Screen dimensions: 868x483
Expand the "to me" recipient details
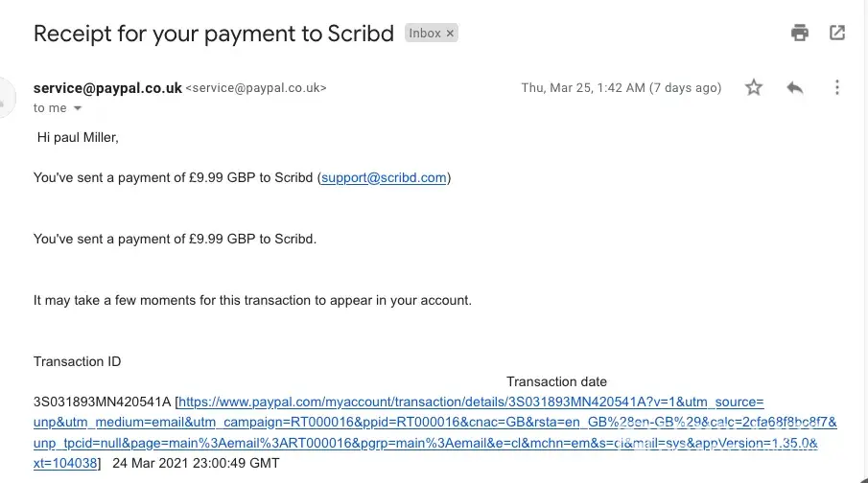tap(78, 108)
